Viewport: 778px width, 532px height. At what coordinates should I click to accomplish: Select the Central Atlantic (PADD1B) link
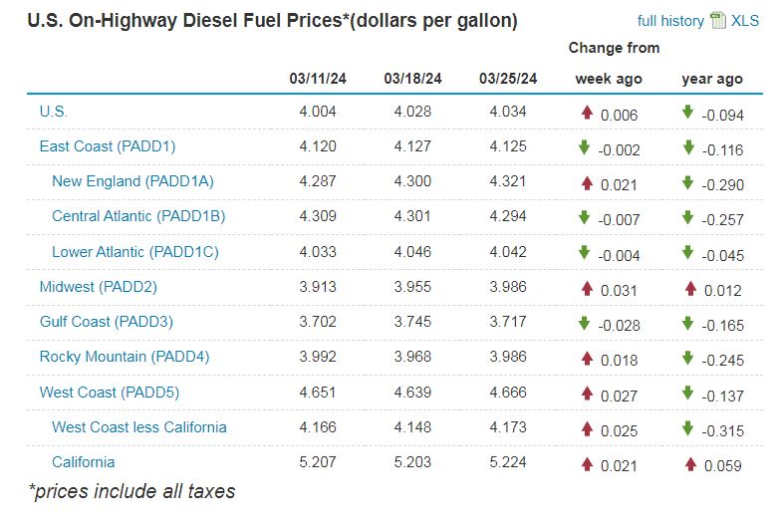pyautogui.click(x=138, y=216)
